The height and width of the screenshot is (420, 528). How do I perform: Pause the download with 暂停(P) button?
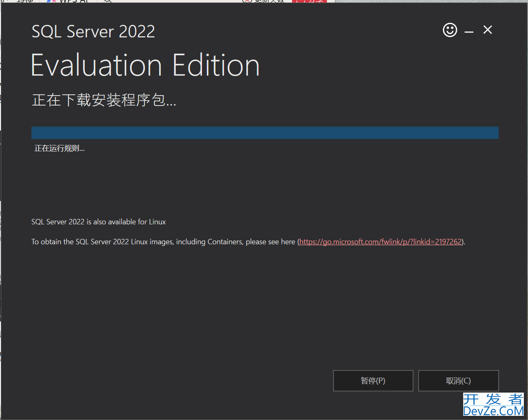(x=373, y=381)
